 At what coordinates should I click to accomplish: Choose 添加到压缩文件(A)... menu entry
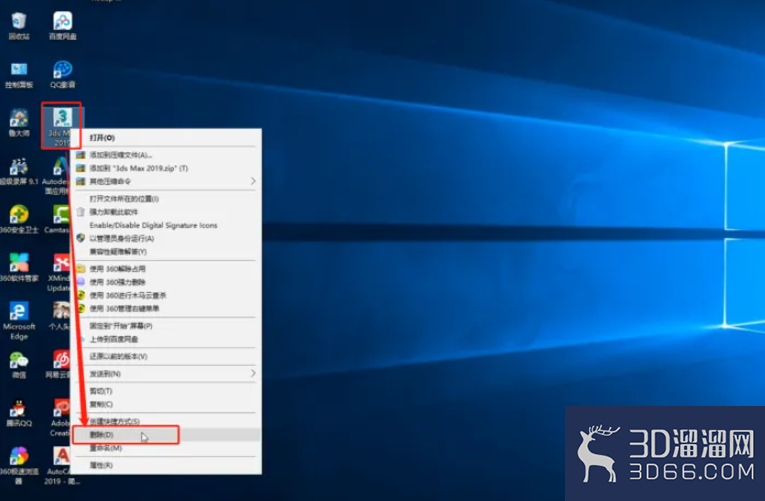(x=166, y=155)
